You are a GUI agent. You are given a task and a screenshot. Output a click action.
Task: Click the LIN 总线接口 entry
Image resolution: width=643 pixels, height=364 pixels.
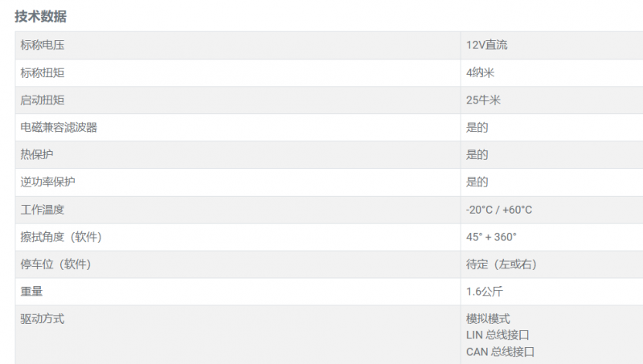click(x=498, y=335)
